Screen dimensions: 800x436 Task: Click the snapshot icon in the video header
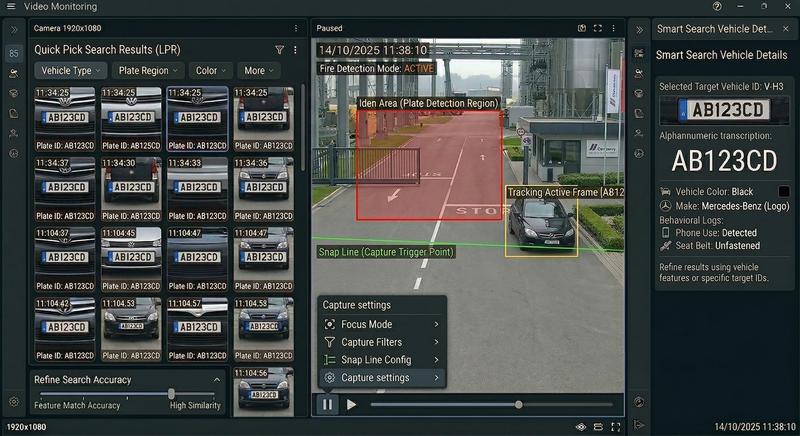582,28
